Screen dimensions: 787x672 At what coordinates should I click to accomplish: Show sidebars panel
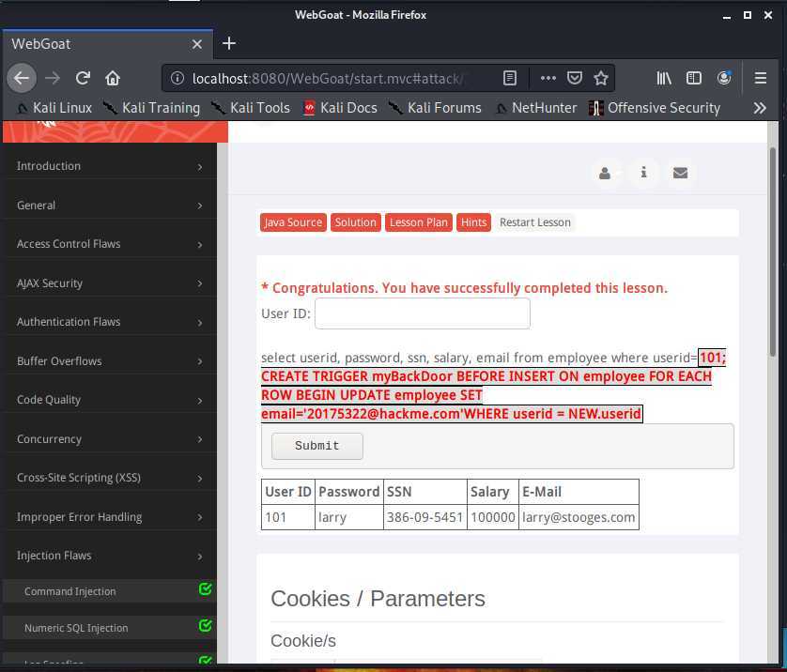click(x=694, y=78)
